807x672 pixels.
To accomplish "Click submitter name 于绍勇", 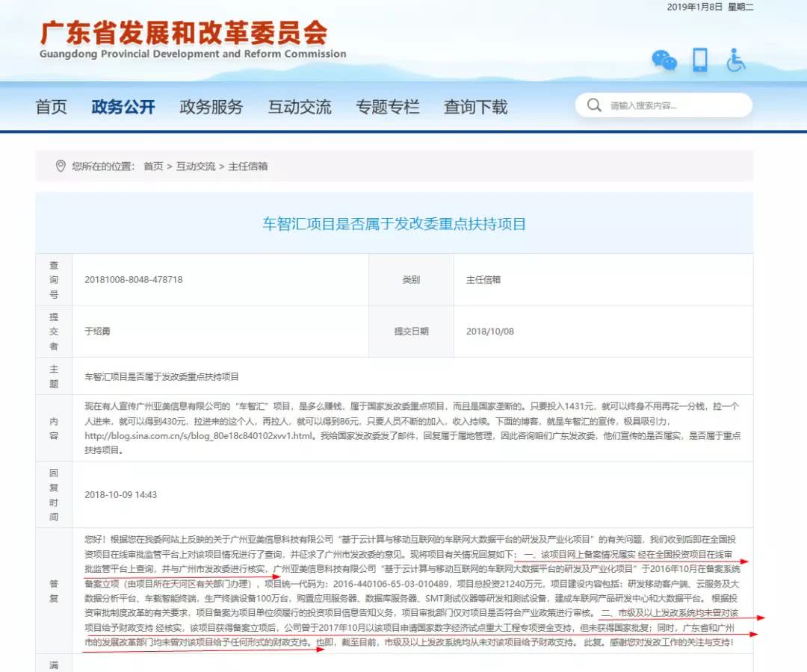I will 97,331.
